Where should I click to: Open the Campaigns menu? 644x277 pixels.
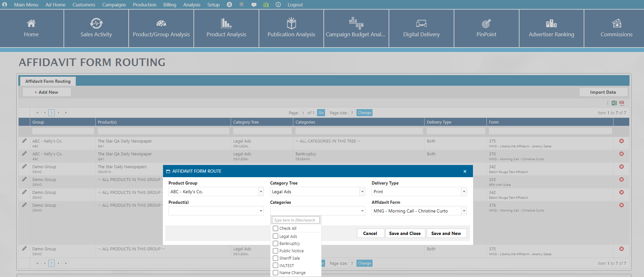tap(114, 5)
